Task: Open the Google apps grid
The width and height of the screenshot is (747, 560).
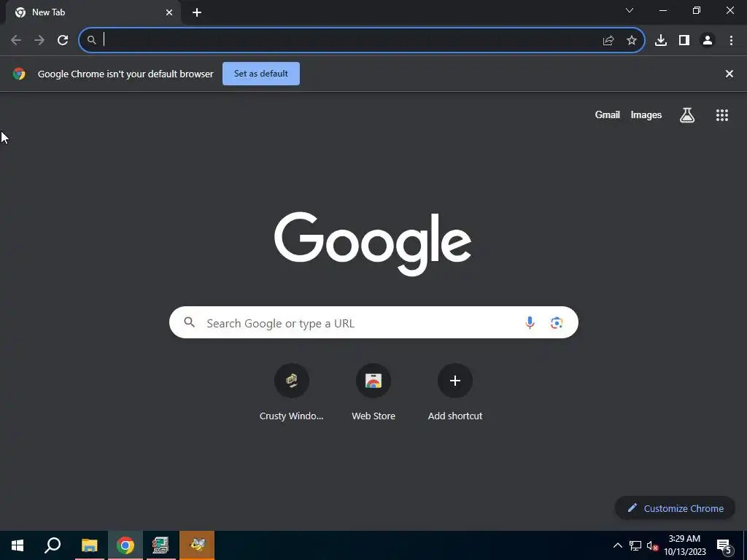Action: click(x=722, y=114)
